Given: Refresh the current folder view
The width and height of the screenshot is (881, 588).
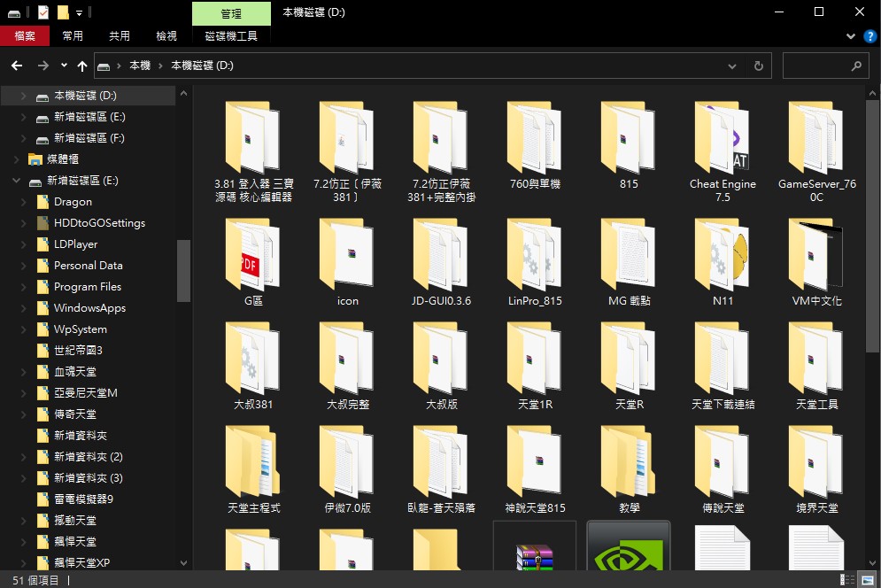Looking at the screenshot, I should click(759, 66).
